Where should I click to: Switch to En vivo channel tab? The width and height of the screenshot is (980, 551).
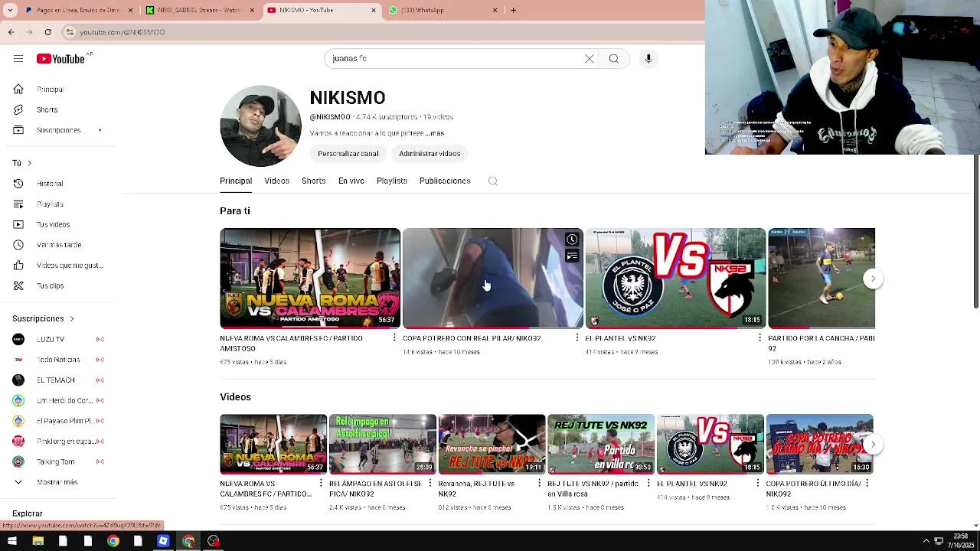click(351, 181)
